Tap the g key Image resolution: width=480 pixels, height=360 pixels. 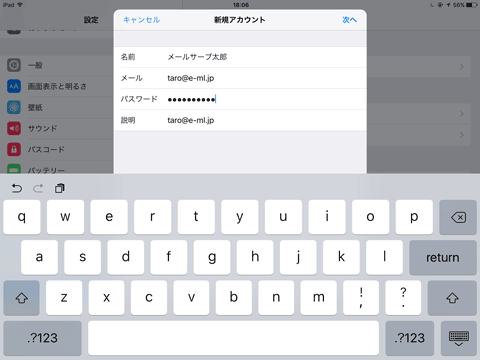(x=212, y=257)
